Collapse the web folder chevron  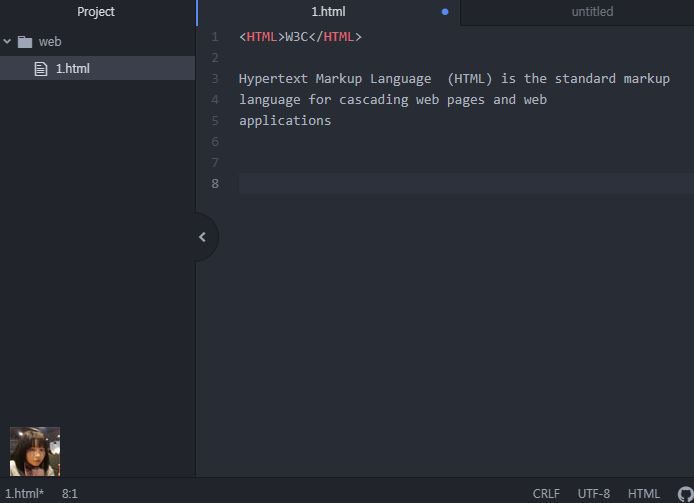pos(7,42)
